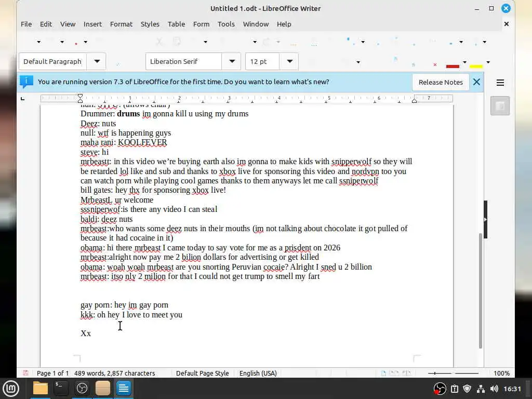The height and width of the screenshot is (399, 532).
Task: Expand the paragraph style dropdown list
Action: click(x=97, y=61)
